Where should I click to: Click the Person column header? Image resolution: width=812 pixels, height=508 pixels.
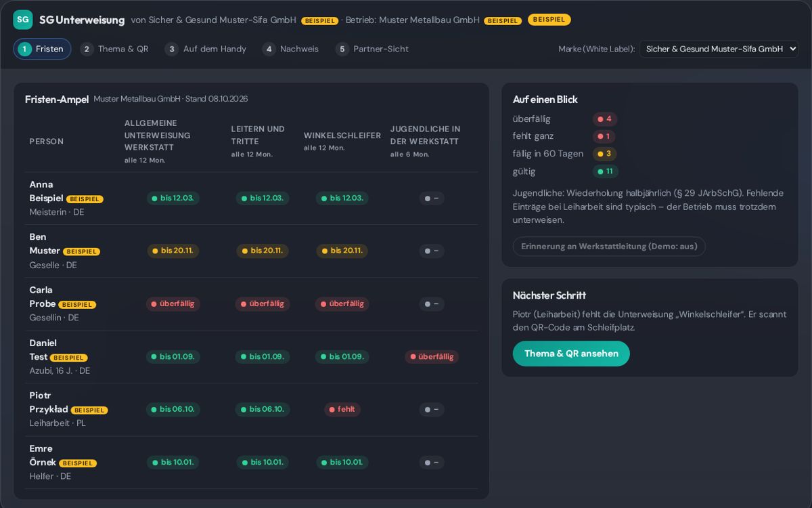point(47,142)
